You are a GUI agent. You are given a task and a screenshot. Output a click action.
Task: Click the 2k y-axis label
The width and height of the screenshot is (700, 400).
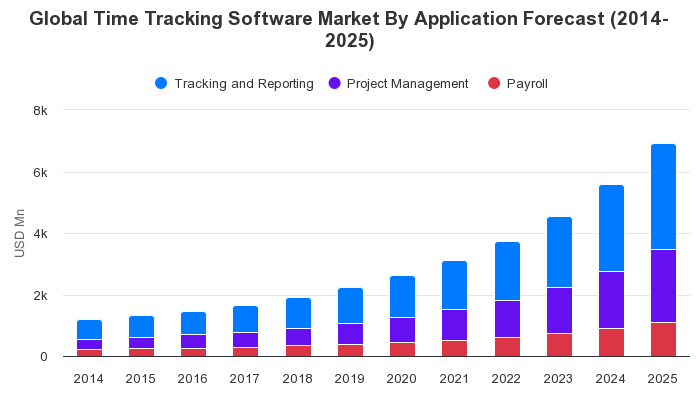point(40,296)
